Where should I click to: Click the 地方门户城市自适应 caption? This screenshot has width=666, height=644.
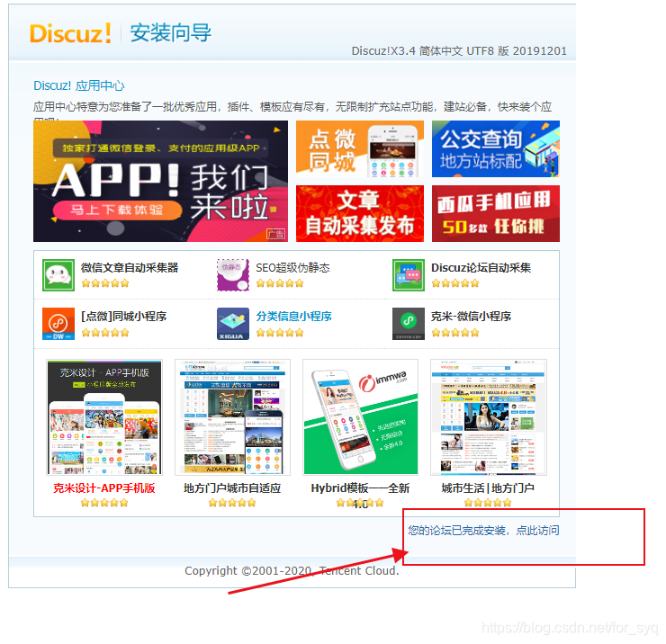pyautogui.click(x=232, y=488)
